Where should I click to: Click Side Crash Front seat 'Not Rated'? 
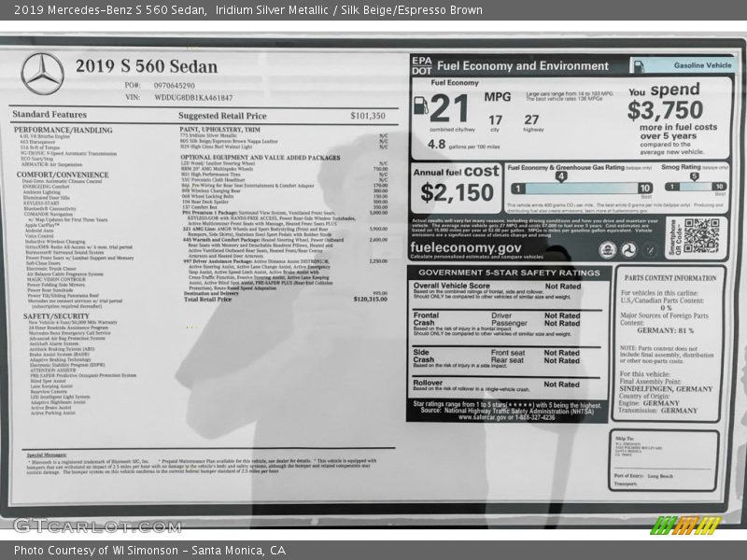[562, 353]
